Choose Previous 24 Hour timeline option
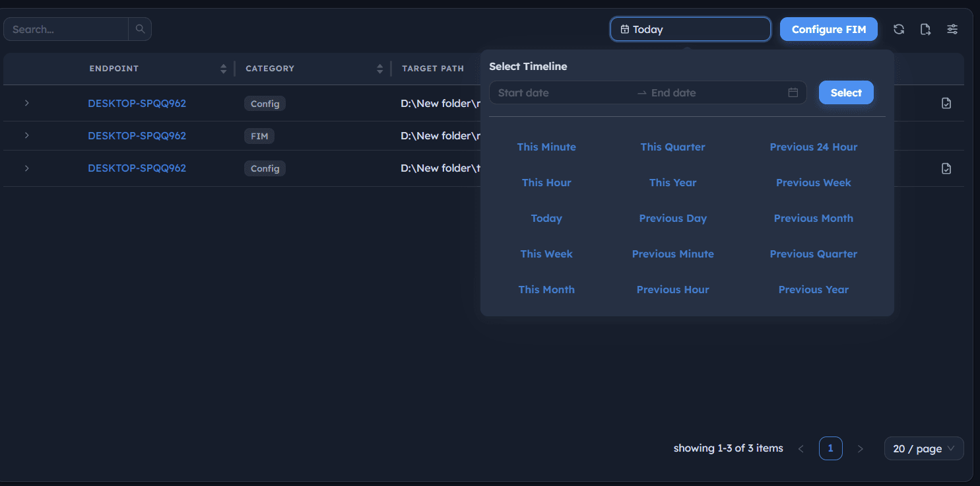 coord(813,147)
